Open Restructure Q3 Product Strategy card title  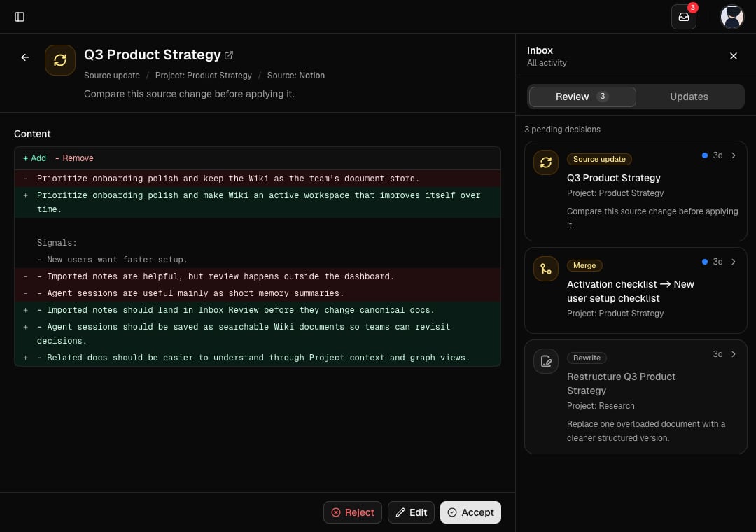click(x=621, y=384)
